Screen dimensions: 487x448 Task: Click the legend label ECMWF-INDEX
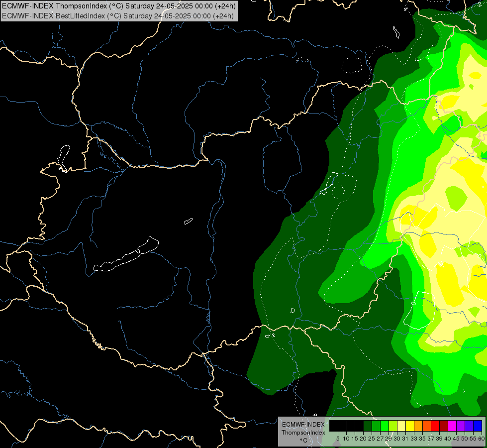click(303, 425)
